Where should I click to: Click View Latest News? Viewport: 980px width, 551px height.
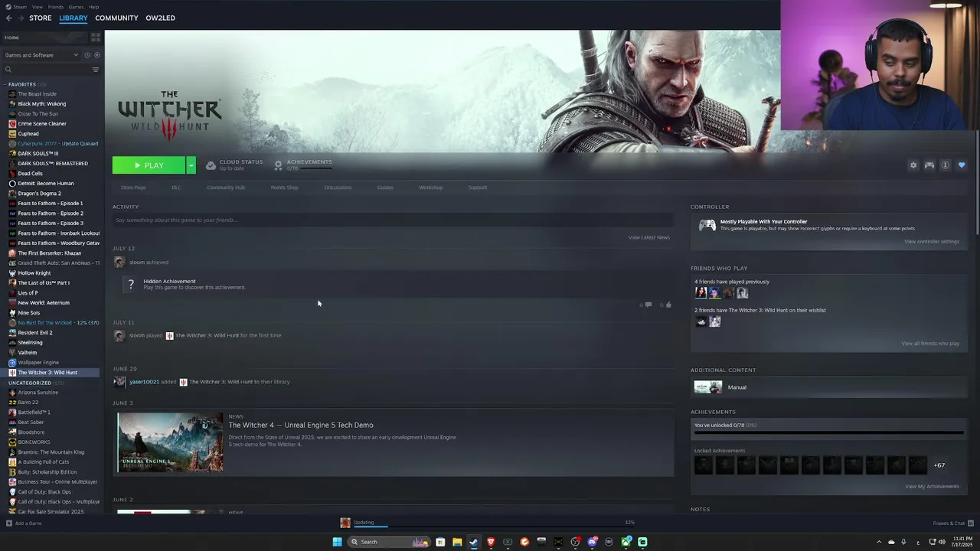[x=649, y=237]
